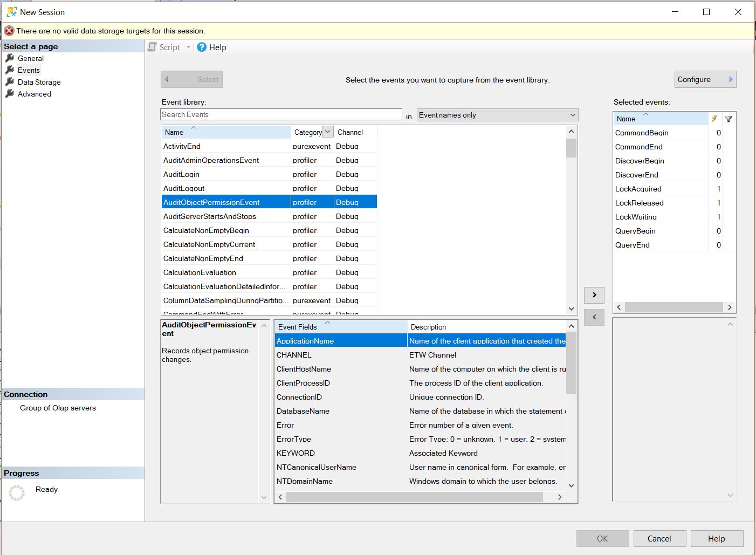
Task: Click event fields scroll down arrow
Action: coord(572,485)
